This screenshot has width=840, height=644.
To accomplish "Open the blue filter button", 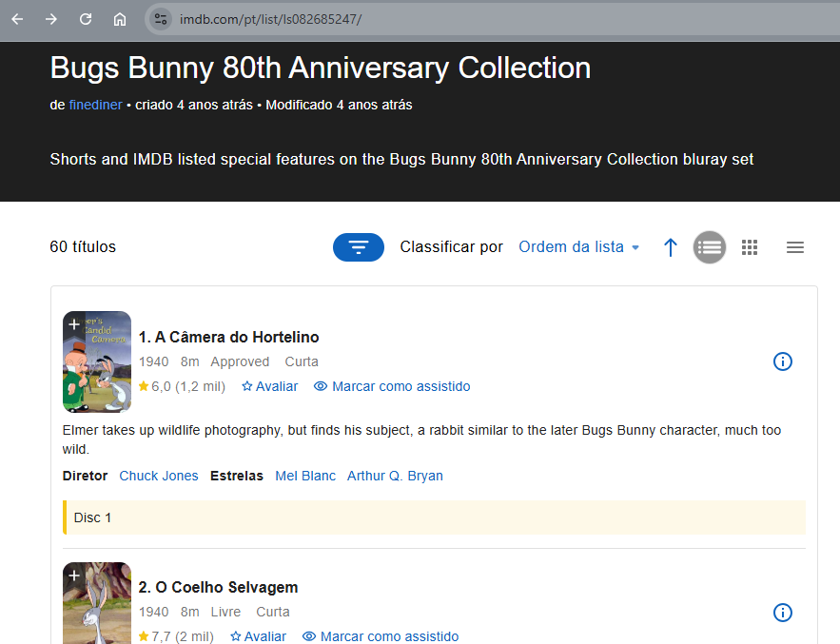I will point(359,247).
